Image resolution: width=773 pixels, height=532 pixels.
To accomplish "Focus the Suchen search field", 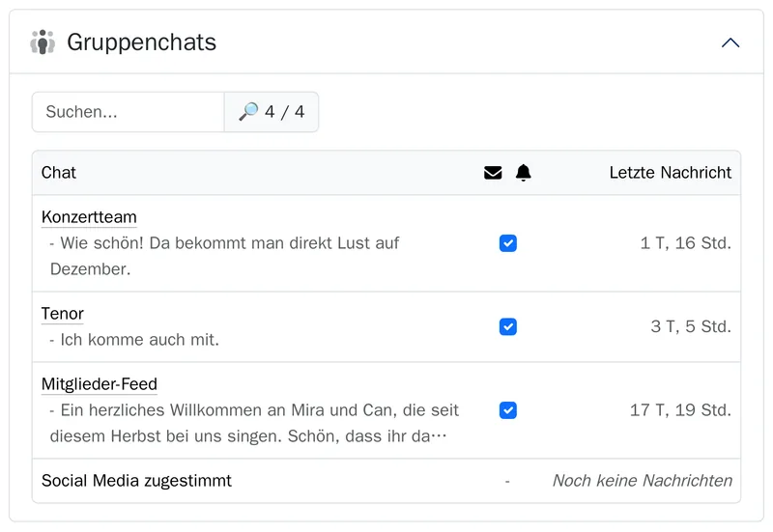I will (x=129, y=112).
